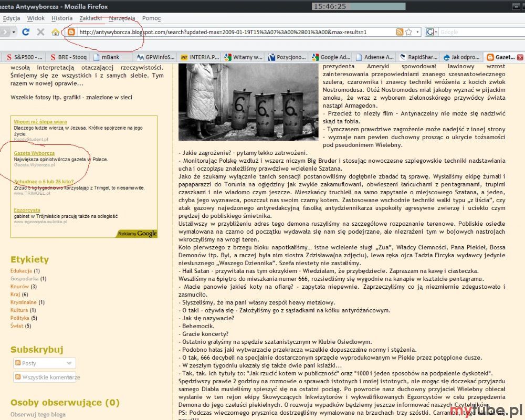Open the Google Ad... bookmark
The image size is (525, 420).
(331, 57)
